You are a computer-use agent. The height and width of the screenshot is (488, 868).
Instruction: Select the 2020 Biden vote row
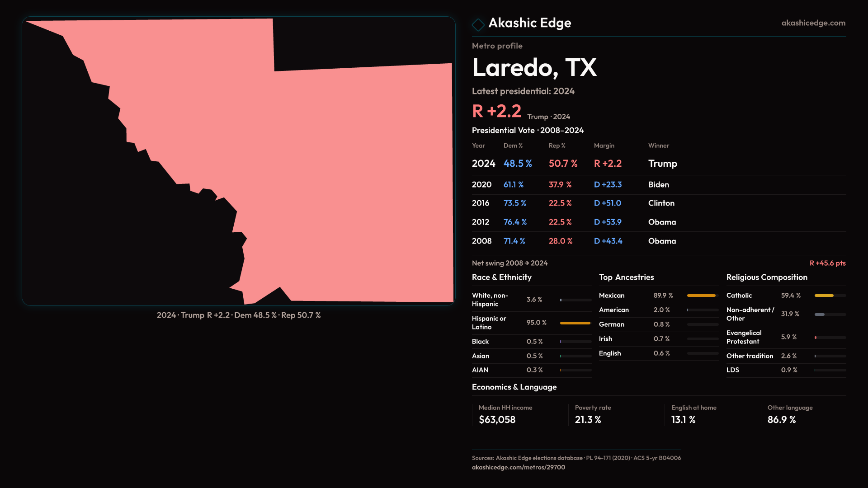point(658,185)
